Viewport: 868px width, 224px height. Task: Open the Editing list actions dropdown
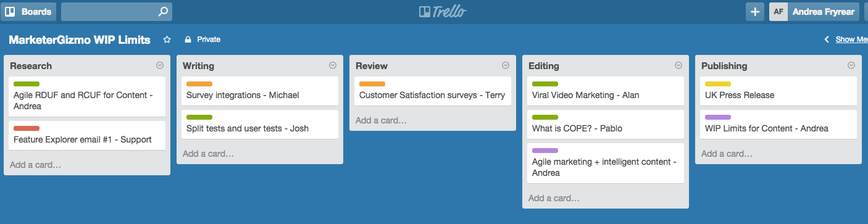click(x=678, y=65)
